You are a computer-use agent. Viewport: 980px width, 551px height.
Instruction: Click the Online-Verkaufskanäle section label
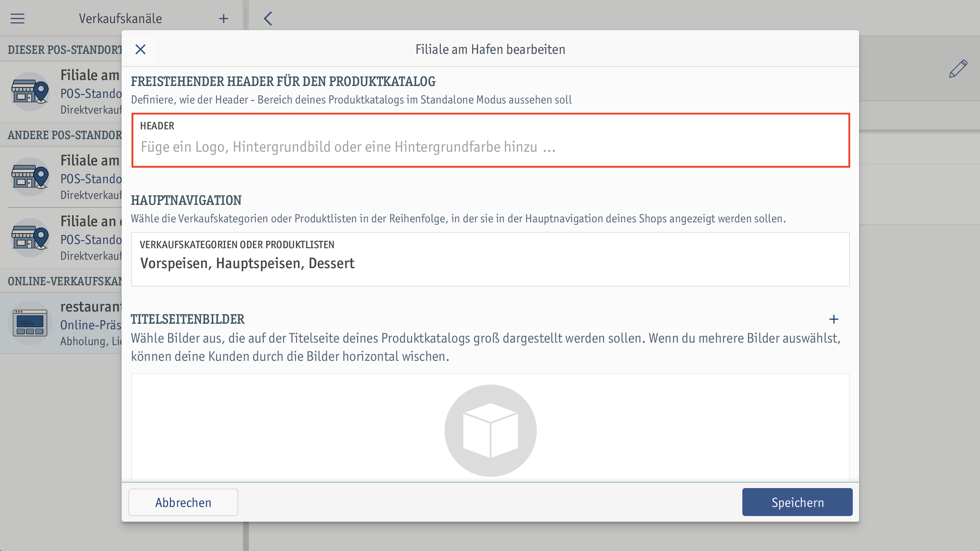tap(65, 281)
